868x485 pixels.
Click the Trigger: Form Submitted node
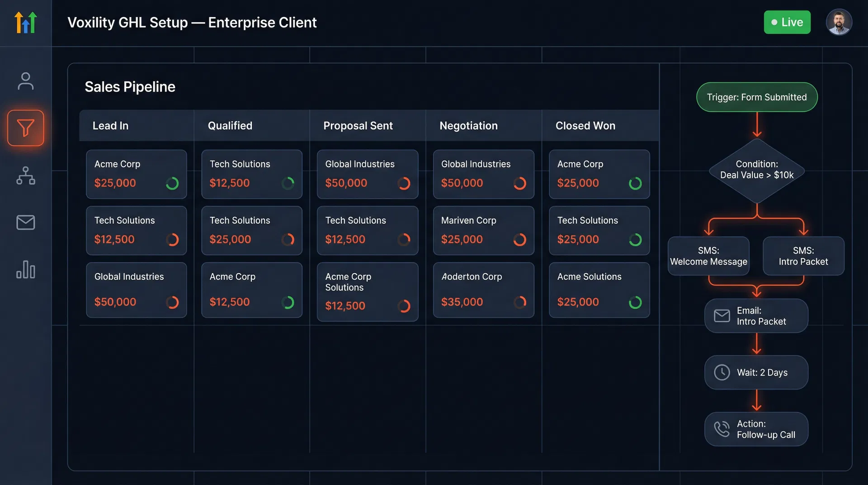756,97
